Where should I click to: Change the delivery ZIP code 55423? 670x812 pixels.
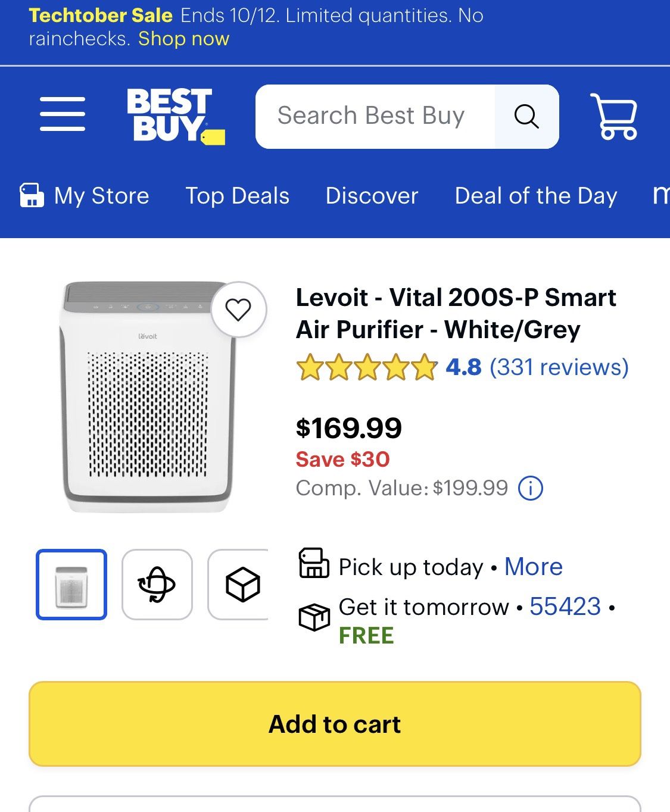(x=565, y=607)
